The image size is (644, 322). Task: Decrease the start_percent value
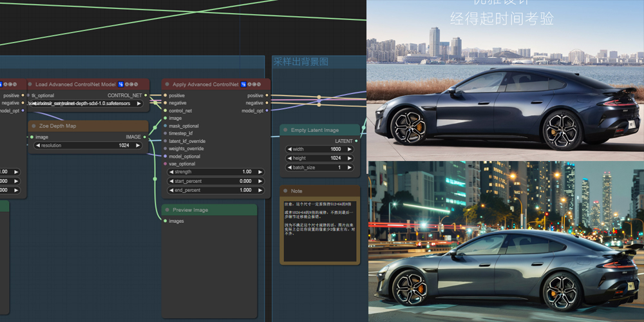coord(171,181)
